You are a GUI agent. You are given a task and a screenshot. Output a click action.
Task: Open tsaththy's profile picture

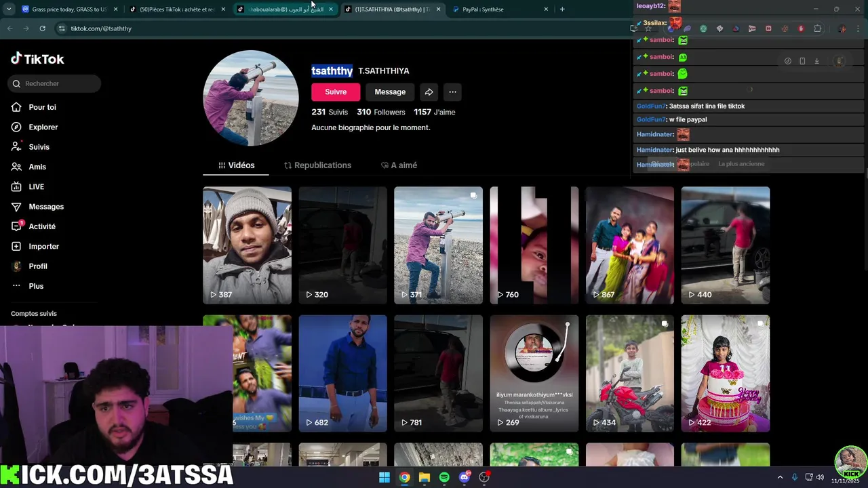251,98
